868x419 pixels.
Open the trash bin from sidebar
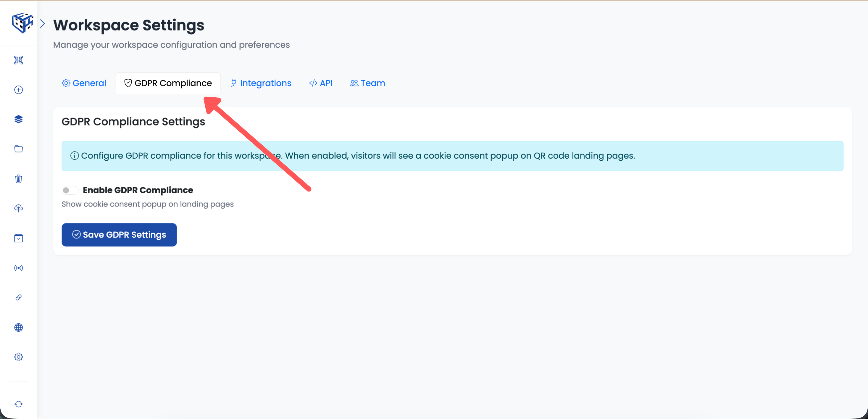[x=19, y=179]
